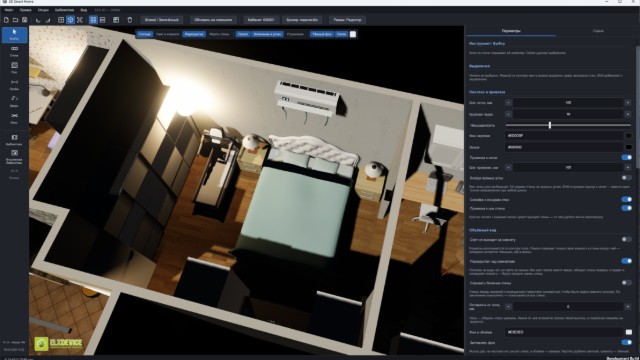Open the drawing background color swatch
The height and width of the screenshot is (360, 640).
point(628,136)
